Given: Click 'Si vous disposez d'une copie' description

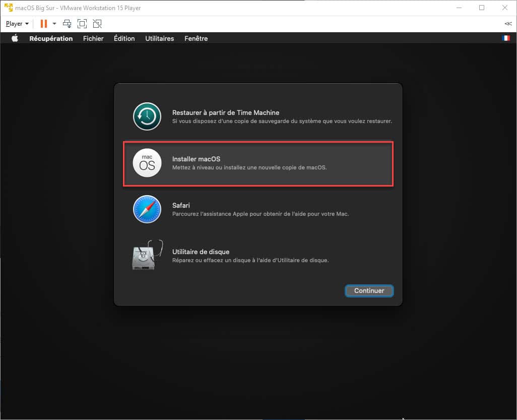Looking at the screenshot, I should click(x=282, y=121).
